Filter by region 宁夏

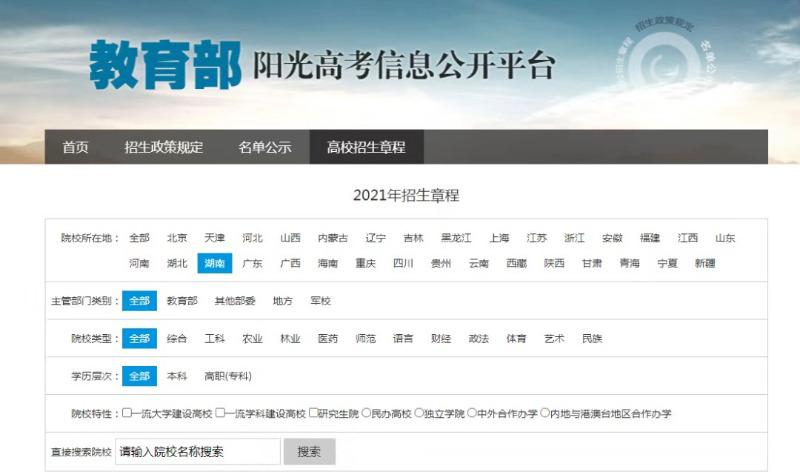pos(667,263)
